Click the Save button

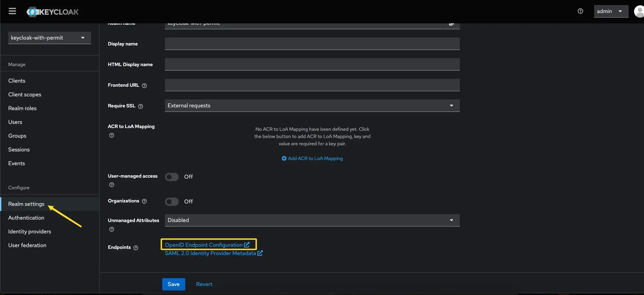point(174,284)
